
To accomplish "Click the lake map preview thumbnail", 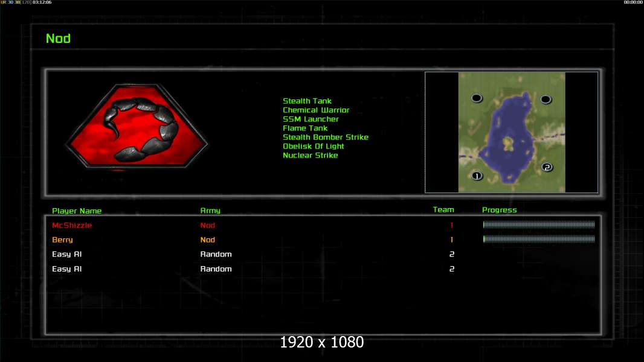I will (x=511, y=132).
